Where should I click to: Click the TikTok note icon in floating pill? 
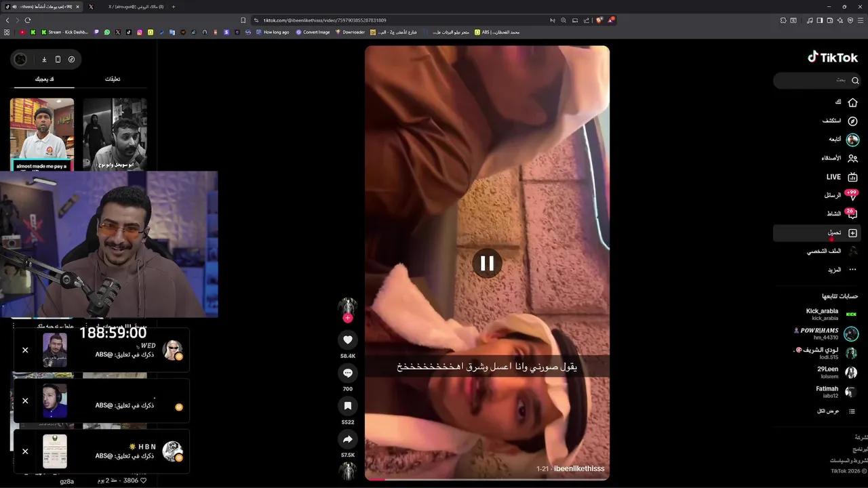coord(71,60)
